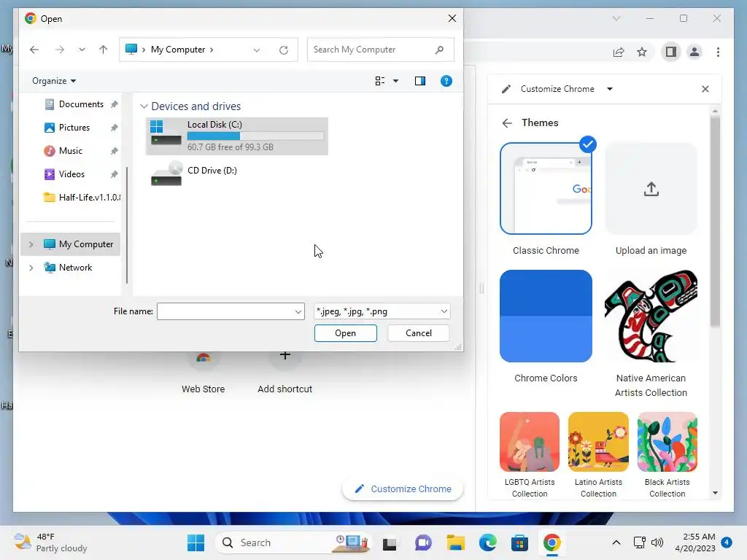Click Add shortcut on new tab page

coord(285,374)
